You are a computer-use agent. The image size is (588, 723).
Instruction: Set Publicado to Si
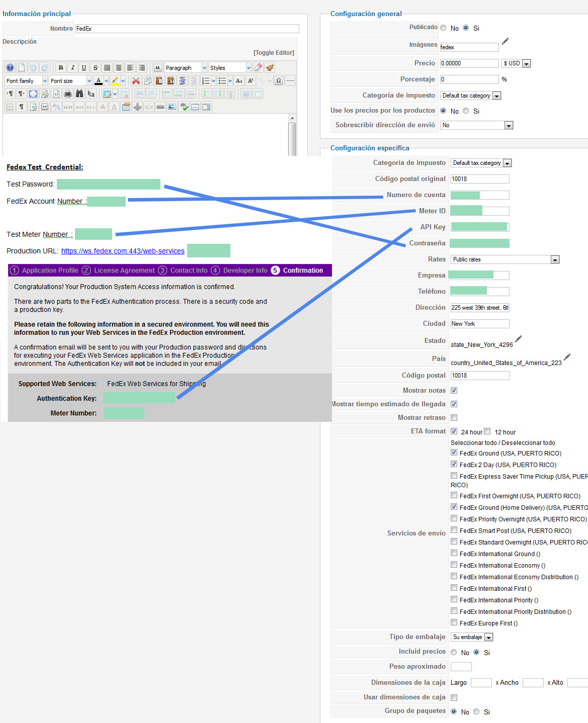coord(466,28)
